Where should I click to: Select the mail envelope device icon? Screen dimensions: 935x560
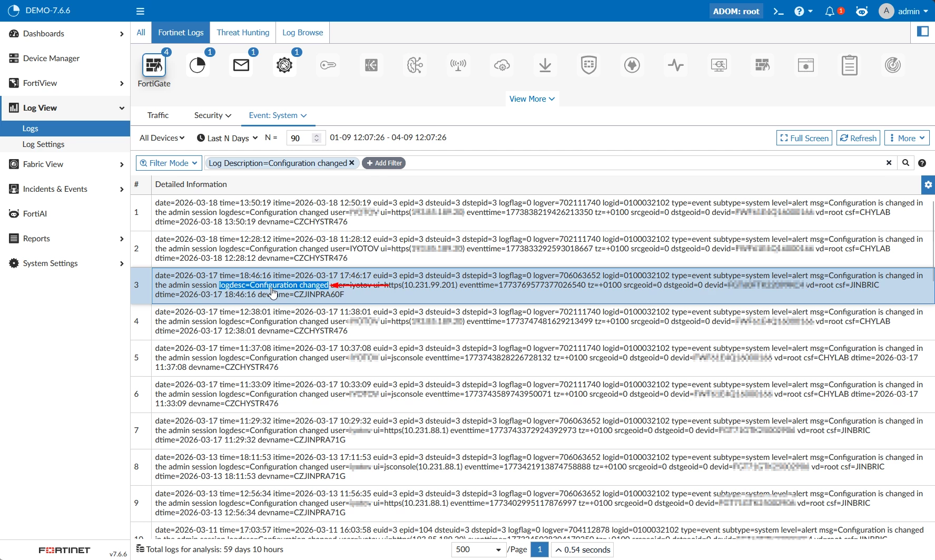pyautogui.click(x=241, y=65)
